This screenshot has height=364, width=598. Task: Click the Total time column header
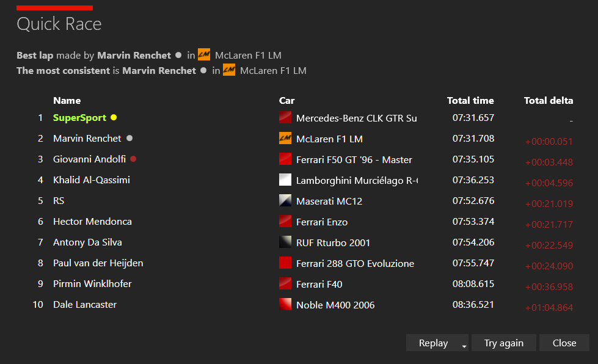pos(470,101)
